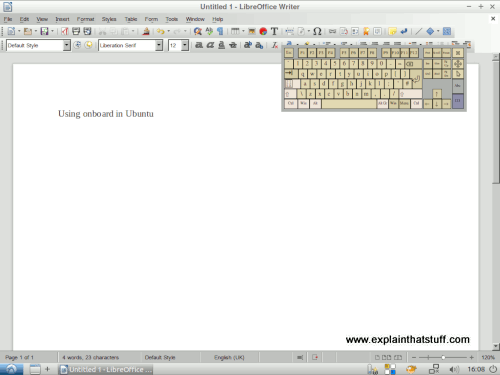Screen dimensions: 500x375
Task: Open the Save dropdown arrow
Action: (52, 31)
